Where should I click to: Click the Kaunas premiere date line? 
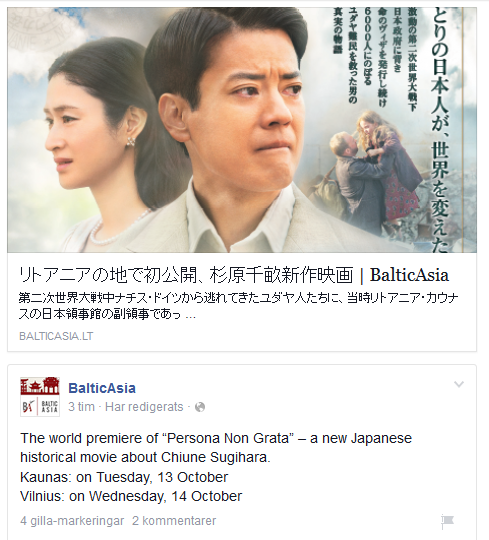coord(124,477)
